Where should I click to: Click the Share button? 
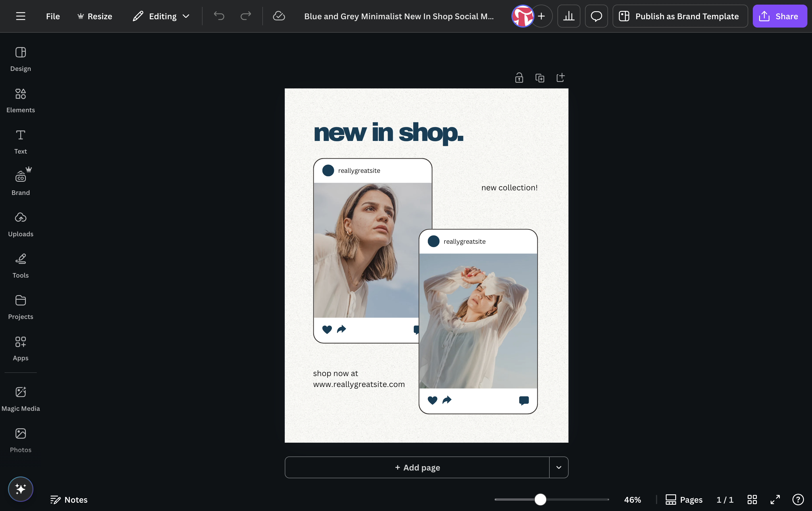(x=780, y=16)
